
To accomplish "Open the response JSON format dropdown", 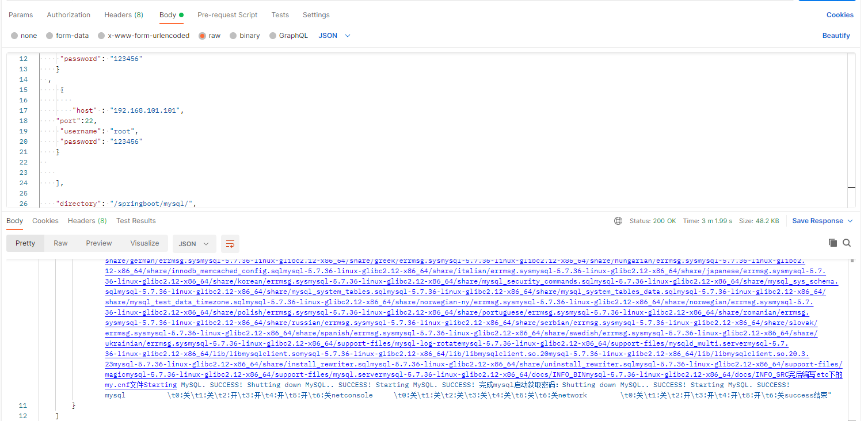I will (x=195, y=244).
